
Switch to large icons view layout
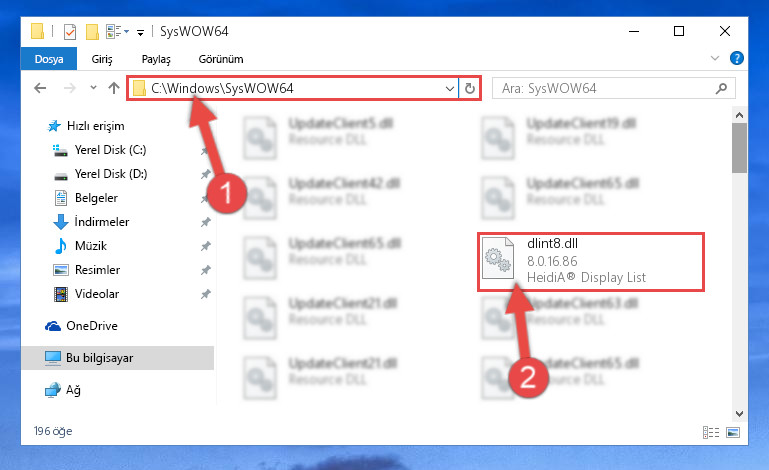[733, 432]
